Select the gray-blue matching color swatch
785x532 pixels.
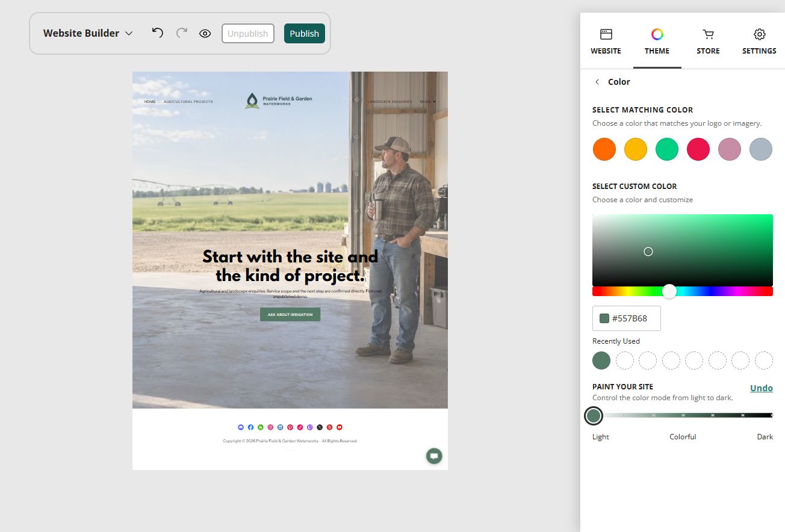tap(761, 149)
